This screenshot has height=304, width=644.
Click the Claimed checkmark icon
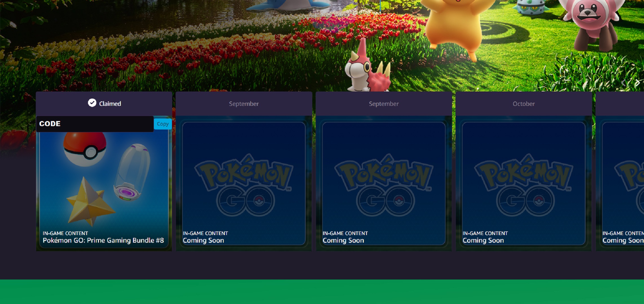(x=92, y=103)
